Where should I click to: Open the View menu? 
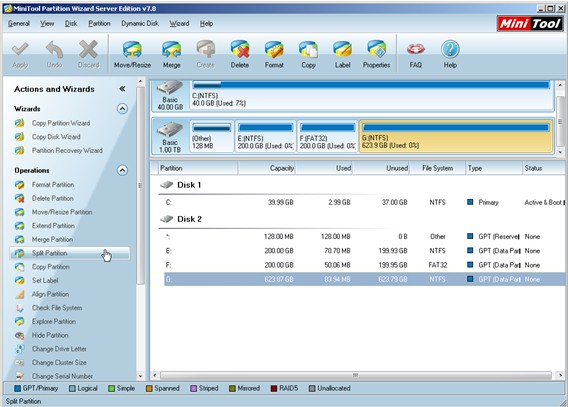click(47, 24)
